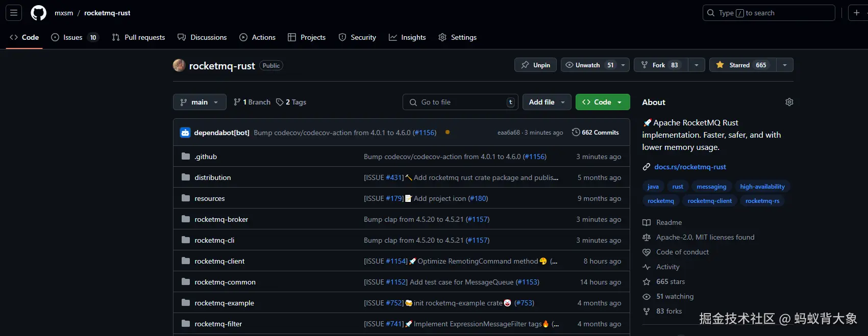The width and height of the screenshot is (868, 336).
Task: Open the rocketmq-broker folder
Action: point(221,219)
